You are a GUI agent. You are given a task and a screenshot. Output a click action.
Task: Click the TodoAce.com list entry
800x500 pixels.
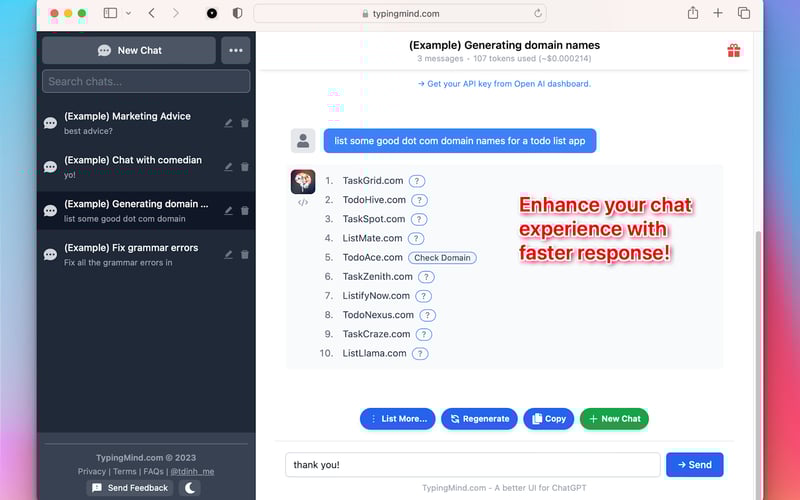(372, 258)
